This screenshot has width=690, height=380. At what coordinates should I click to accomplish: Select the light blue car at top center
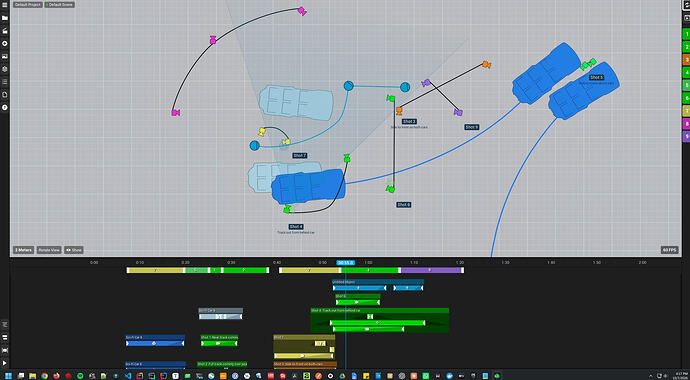(x=296, y=102)
